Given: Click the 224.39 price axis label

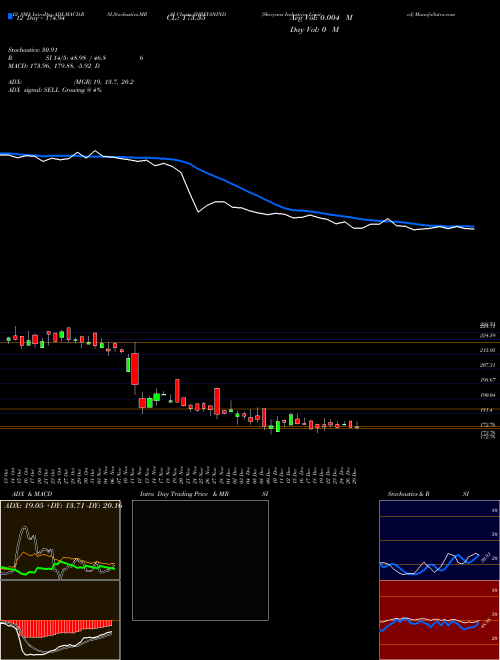Looking at the screenshot, I should pos(488,335).
